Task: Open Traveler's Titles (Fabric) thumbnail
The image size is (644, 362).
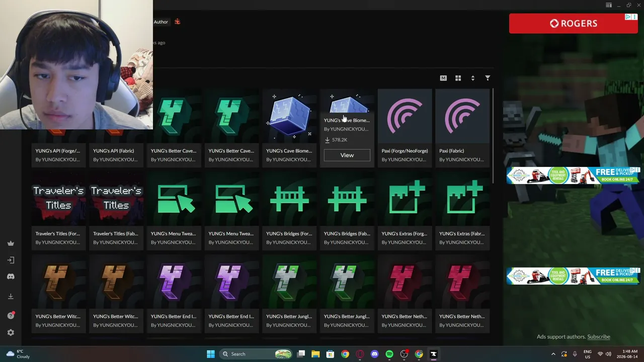Action: pos(116,200)
